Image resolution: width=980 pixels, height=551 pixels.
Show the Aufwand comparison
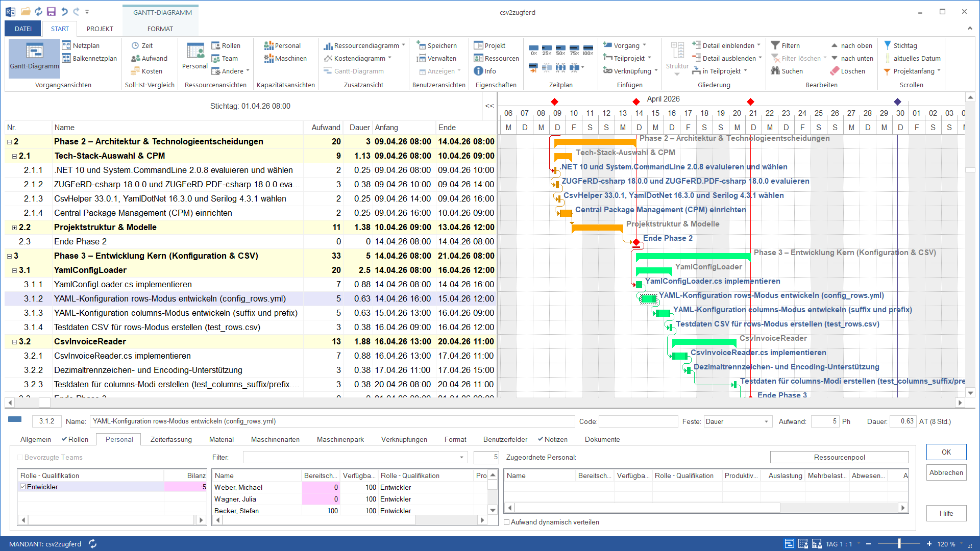[x=149, y=58]
